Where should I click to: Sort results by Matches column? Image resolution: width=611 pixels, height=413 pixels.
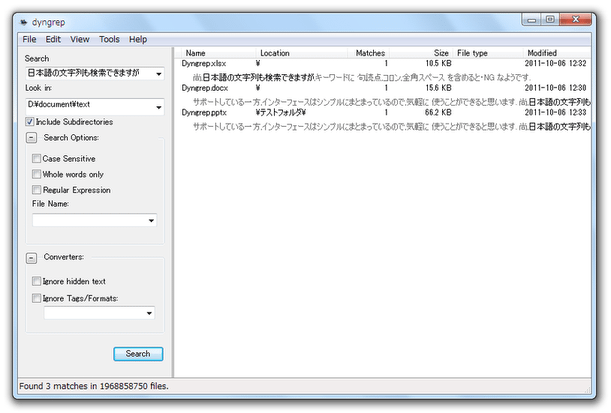point(369,53)
